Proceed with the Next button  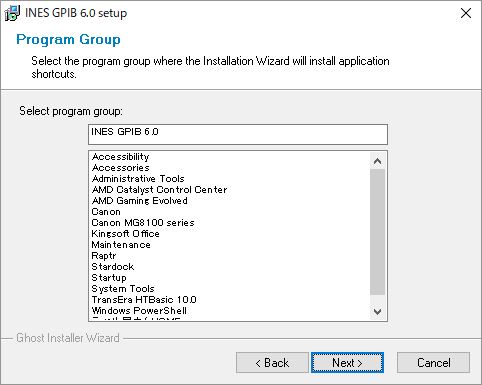pos(347,363)
